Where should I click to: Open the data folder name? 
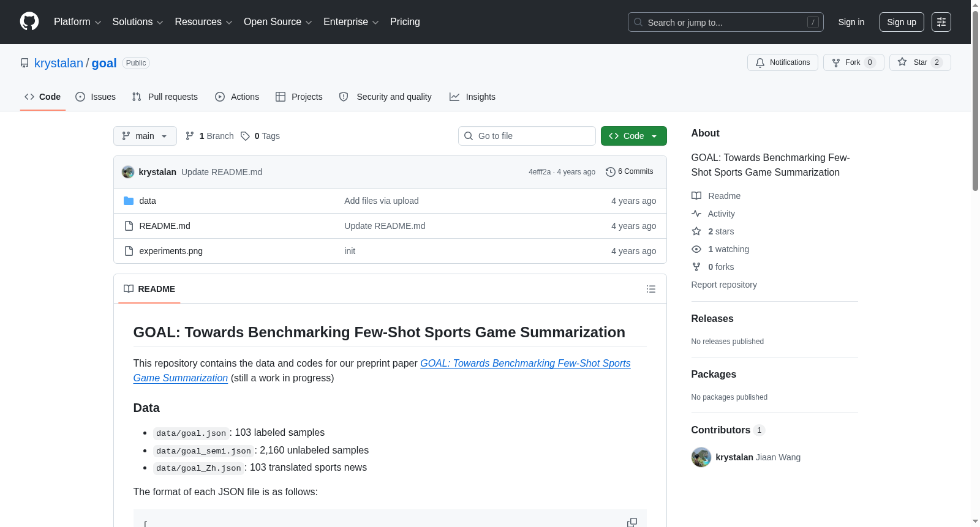coord(148,201)
